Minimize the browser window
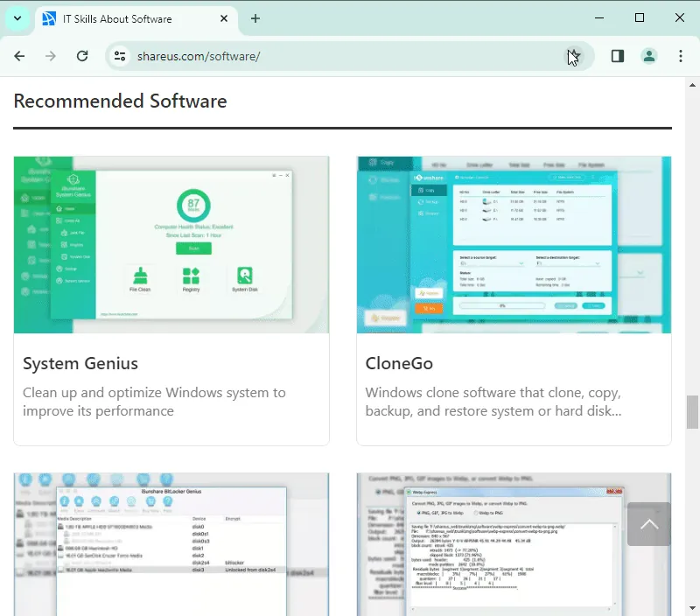Image resolution: width=700 pixels, height=616 pixels. pos(599,17)
